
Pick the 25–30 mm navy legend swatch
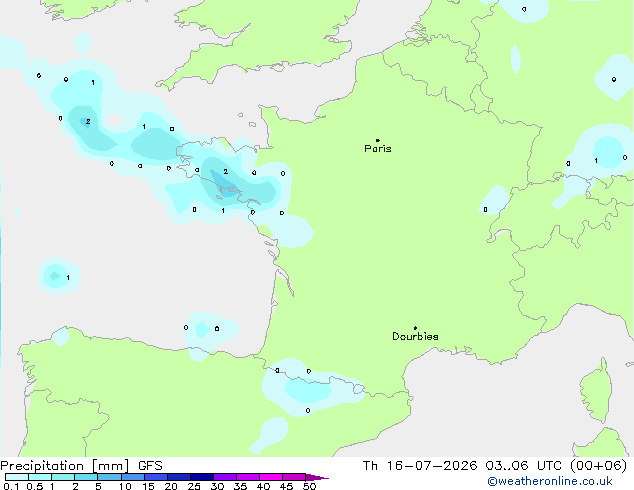[x=202, y=477]
